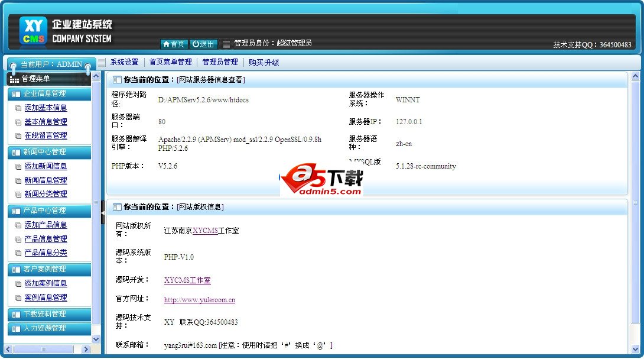Click the 退出 logout button
Image resolution: width=644 pixels, height=359 pixels.
click(x=204, y=44)
